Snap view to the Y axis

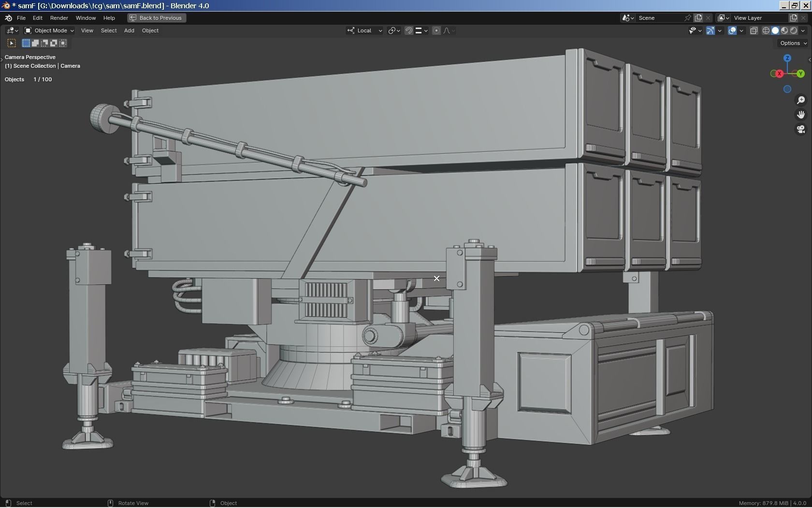(801, 74)
